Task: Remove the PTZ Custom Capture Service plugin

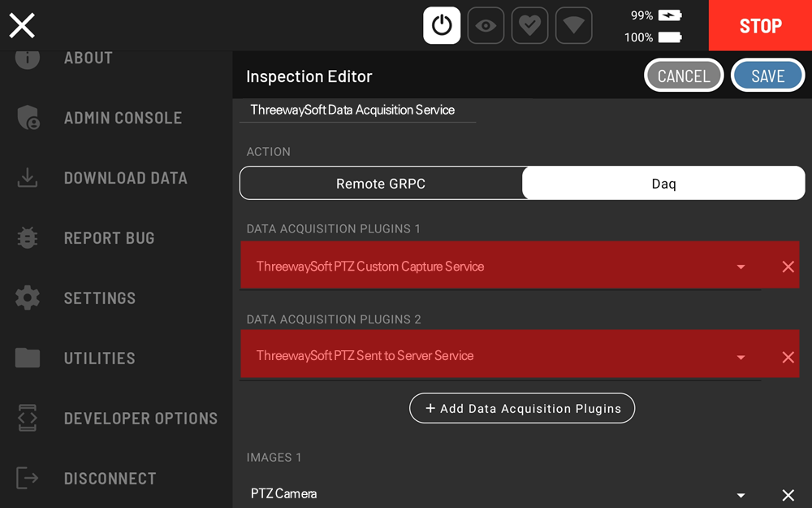Action: pyautogui.click(x=788, y=267)
